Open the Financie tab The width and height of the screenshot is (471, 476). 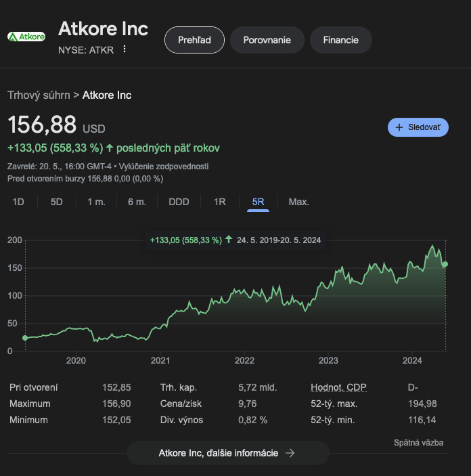pyautogui.click(x=341, y=40)
